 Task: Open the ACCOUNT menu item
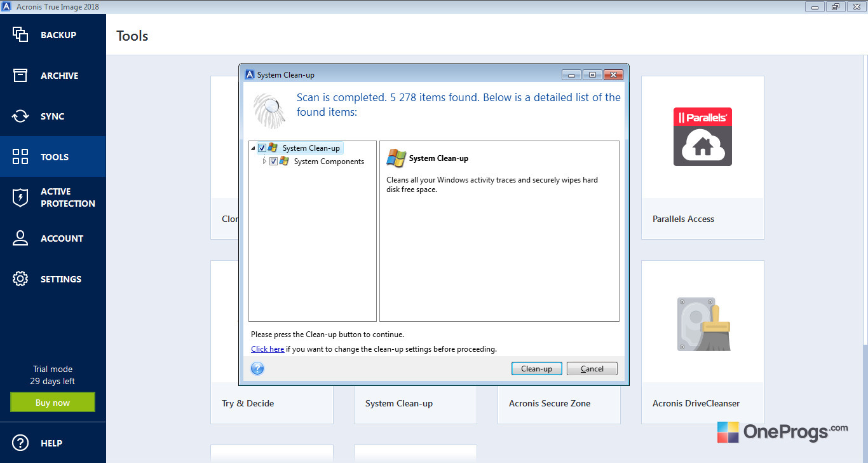(62, 238)
